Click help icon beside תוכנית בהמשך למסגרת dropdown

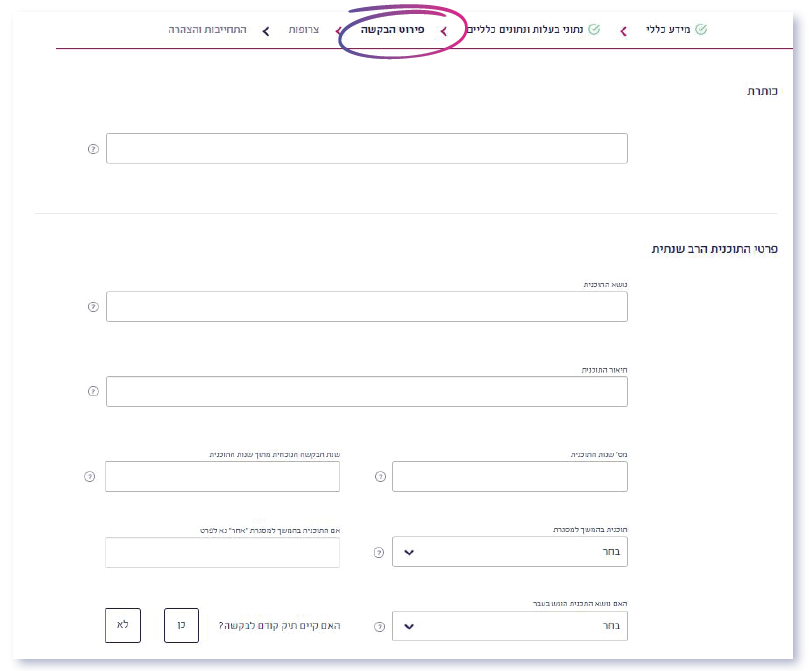click(379, 552)
